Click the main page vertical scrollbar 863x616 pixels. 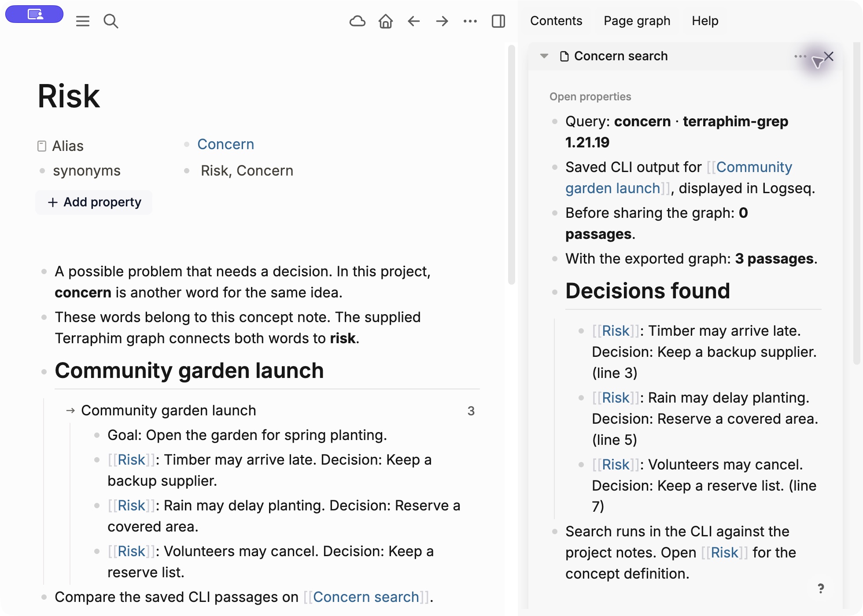pos(511,165)
